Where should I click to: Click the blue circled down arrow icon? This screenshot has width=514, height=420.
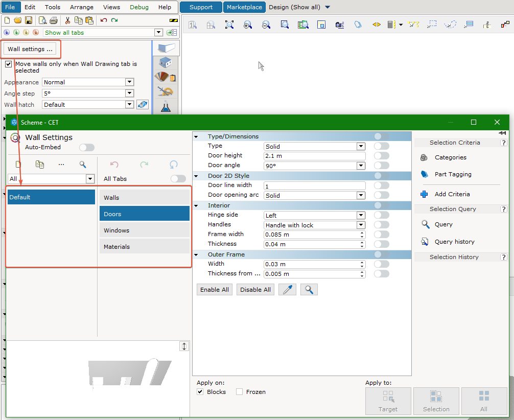[7, 33]
